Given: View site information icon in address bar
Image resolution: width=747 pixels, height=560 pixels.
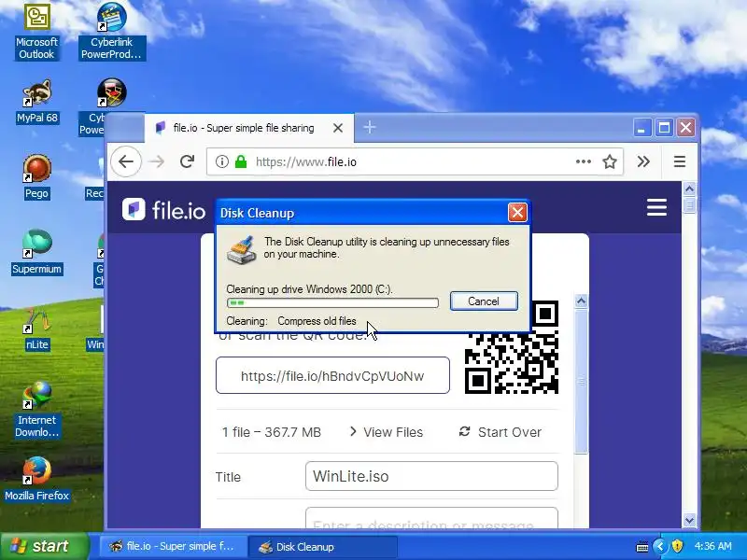Looking at the screenshot, I should point(221,161).
